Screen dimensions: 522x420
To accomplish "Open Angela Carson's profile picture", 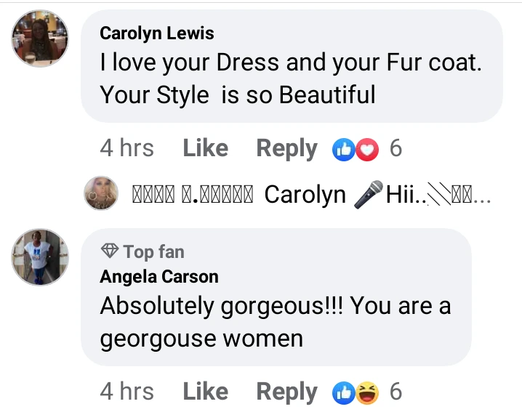I will pos(40,257).
